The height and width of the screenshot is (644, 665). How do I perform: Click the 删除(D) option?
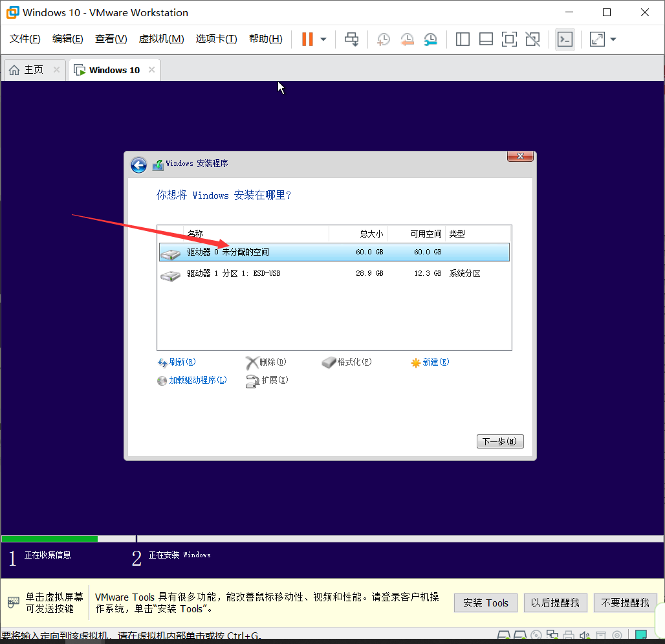[x=267, y=362]
